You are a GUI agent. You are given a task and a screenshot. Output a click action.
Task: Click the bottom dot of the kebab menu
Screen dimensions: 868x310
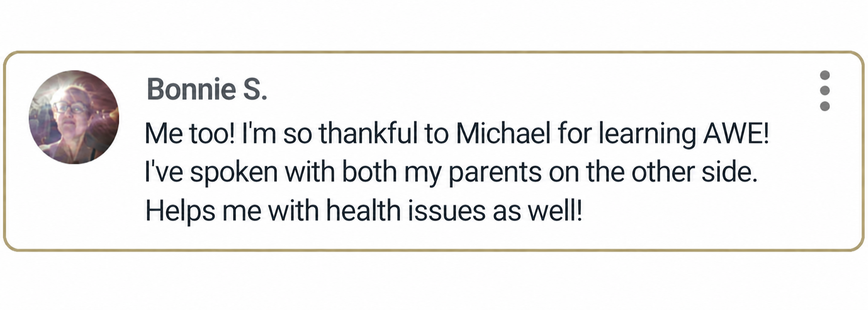[825, 106]
